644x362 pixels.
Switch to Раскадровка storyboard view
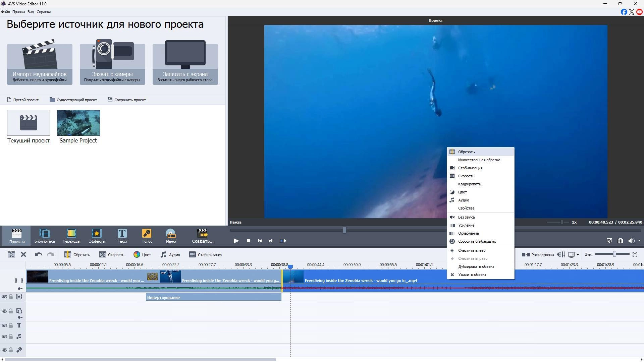coord(538,255)
